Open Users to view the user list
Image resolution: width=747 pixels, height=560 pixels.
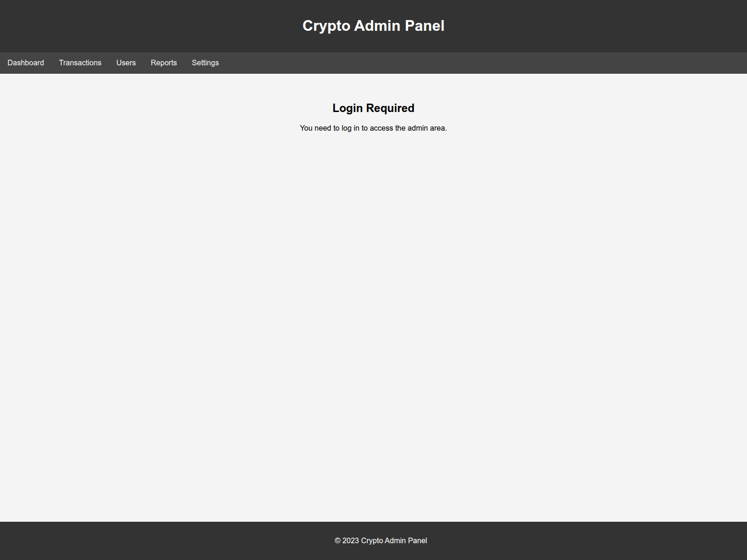pos(126,63)
